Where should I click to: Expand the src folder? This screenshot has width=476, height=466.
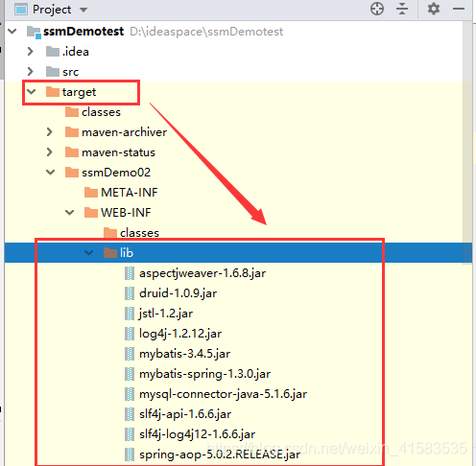tap(31, 72)
